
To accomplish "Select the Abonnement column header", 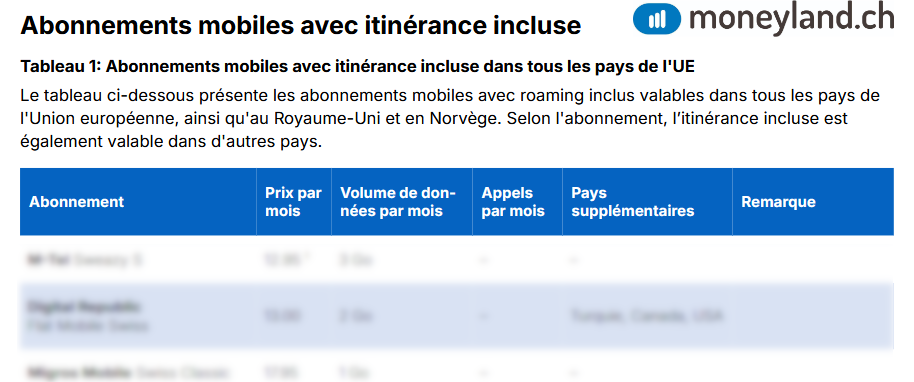I will click(77, 202).
